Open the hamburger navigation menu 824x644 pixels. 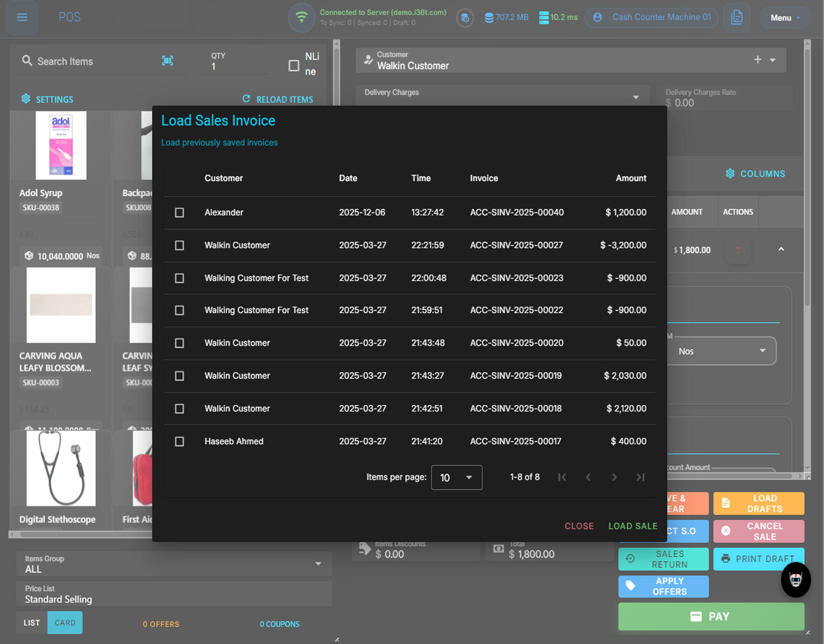pos(22,17)
